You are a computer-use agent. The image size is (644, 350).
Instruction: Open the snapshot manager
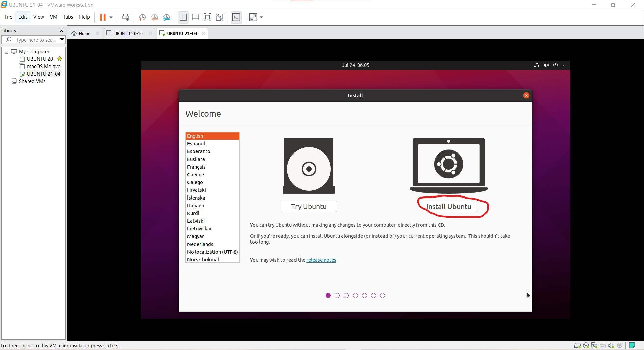(167, 17)
